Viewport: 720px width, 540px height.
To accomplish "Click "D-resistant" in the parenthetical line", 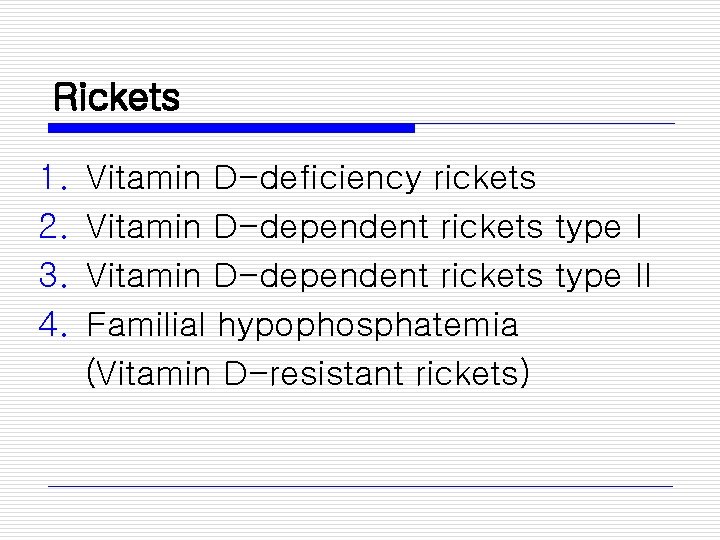I will pos(313,374).
